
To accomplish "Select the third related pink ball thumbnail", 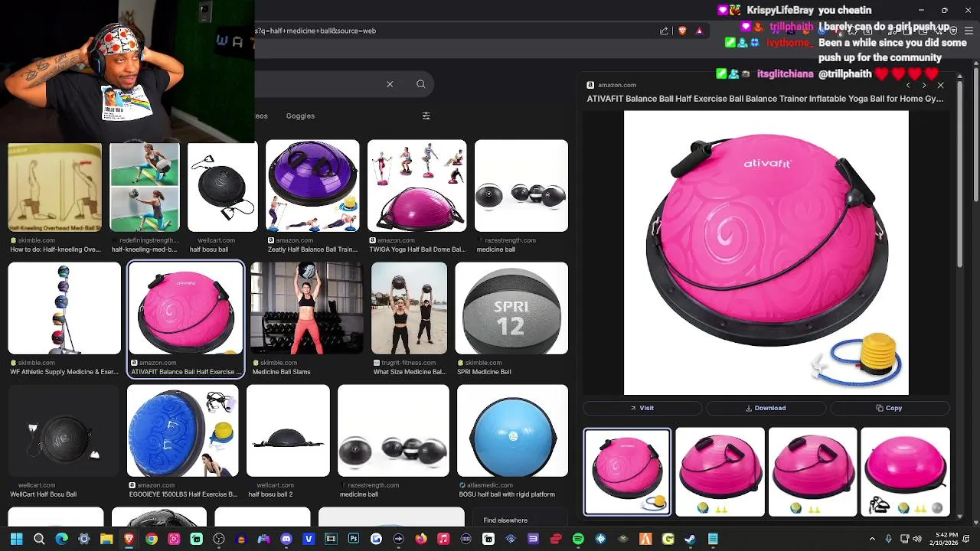I will click(812, 471).
